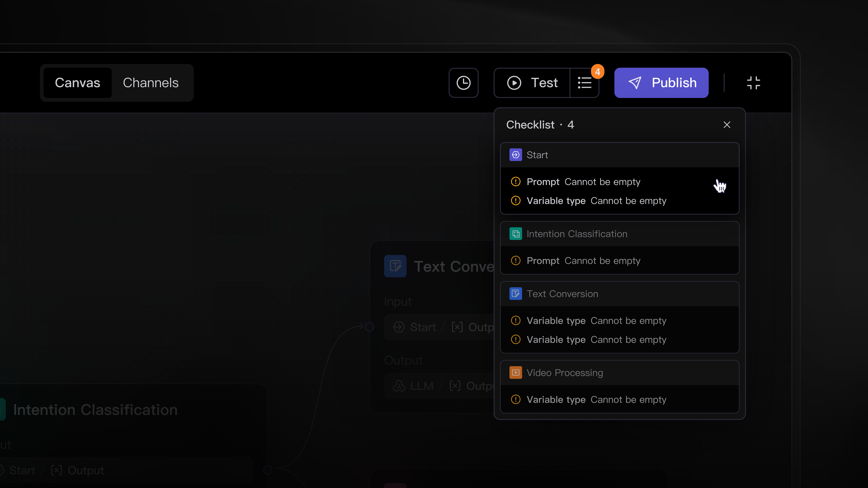Open the Text Conversion checklist card header

(x=620, y=294)
